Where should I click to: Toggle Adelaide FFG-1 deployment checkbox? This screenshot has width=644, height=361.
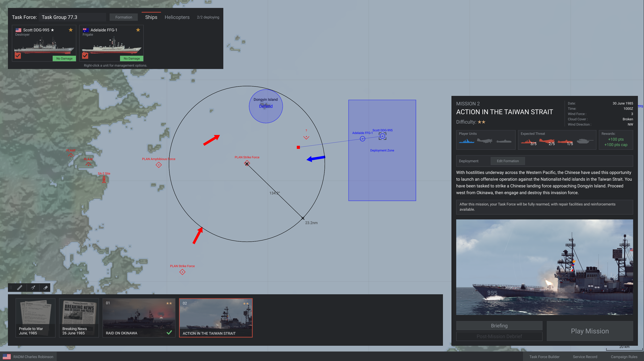(85, 55)
